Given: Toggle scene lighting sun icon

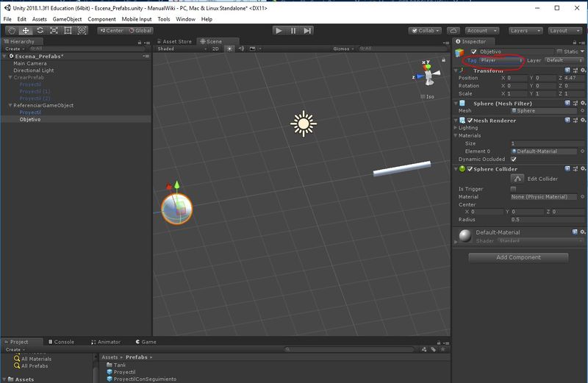Looking at the screenshot, I should 229,49.
